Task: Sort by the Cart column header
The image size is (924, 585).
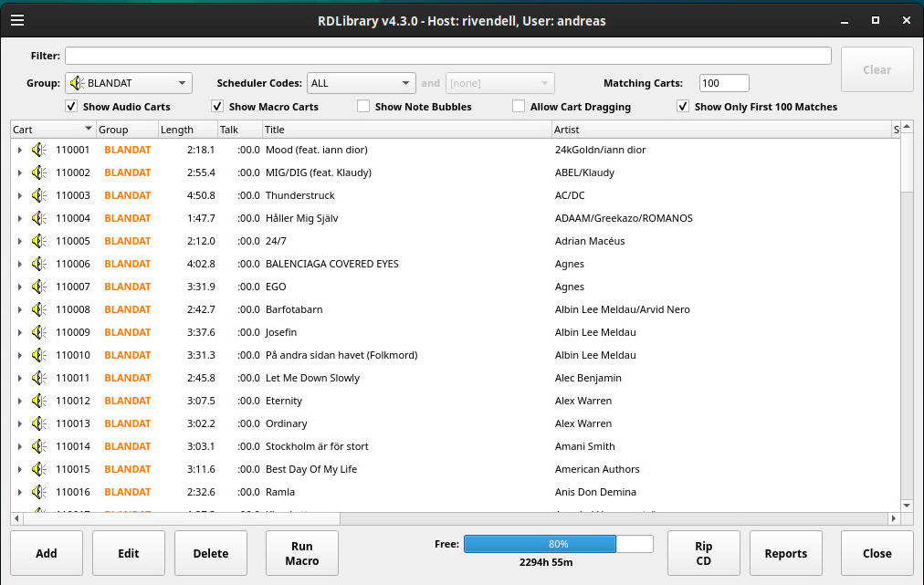Action: click(x=53, y=130)
